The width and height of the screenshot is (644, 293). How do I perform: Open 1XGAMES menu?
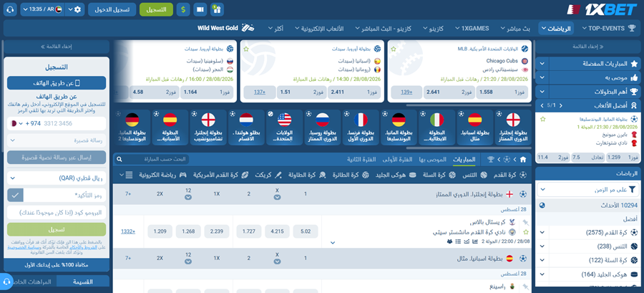pyautogui.click(x=471, y=29)
